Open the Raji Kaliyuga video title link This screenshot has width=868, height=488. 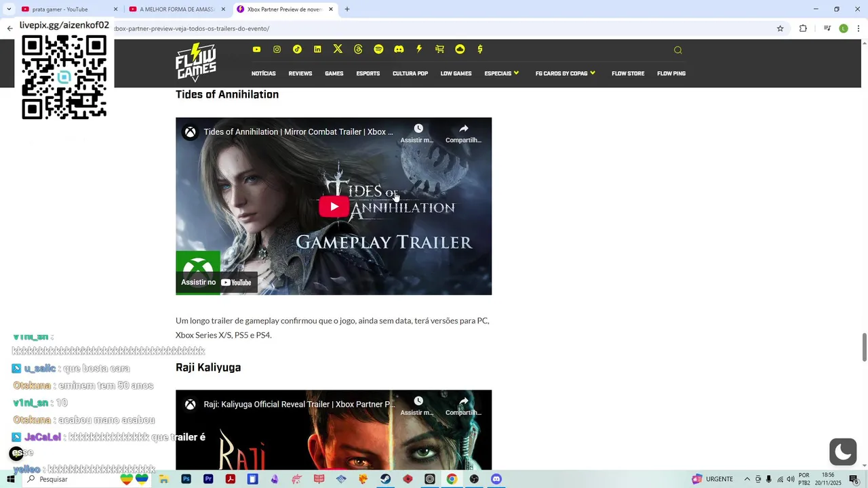tap(299, 405)
